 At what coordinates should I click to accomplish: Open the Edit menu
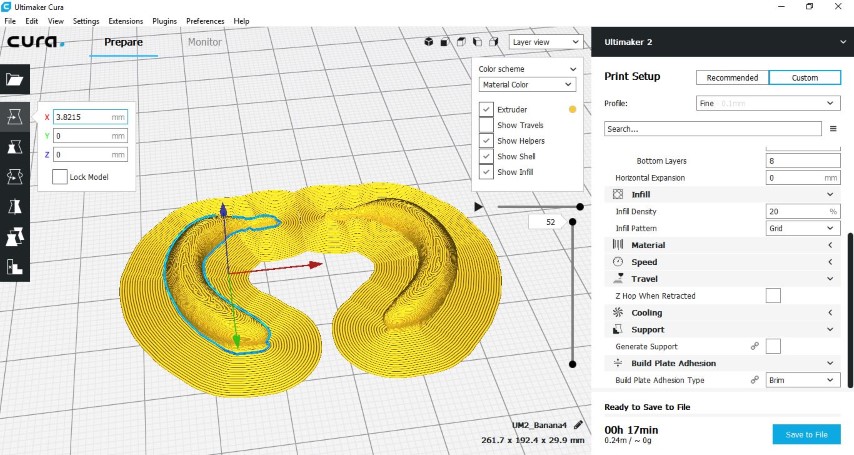32,21
